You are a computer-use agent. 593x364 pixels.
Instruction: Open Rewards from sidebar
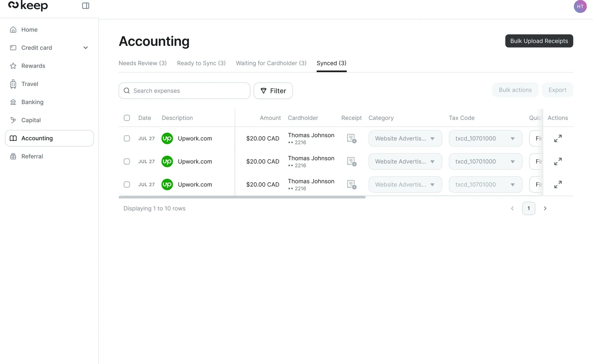[x=49, y=66]
